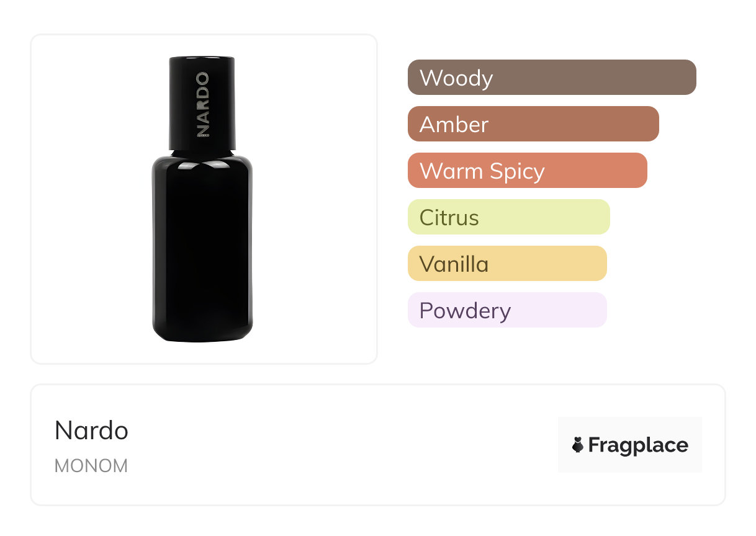Click the glossy black bottle body

pos(202,248)
